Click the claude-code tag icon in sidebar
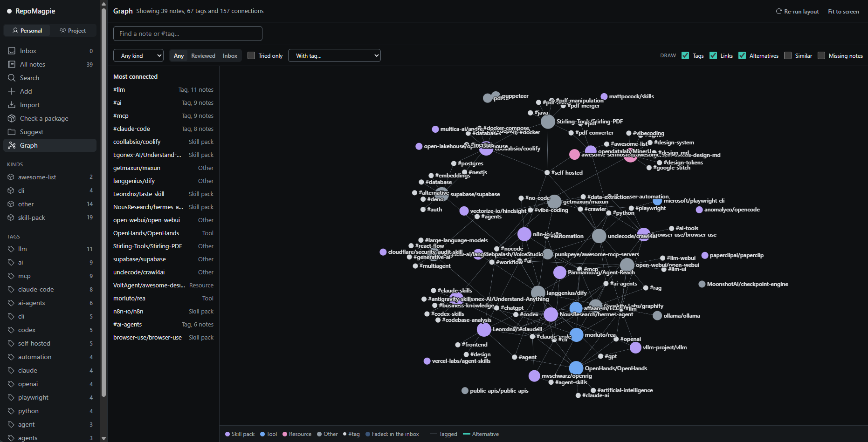 [x=11, y=289]
